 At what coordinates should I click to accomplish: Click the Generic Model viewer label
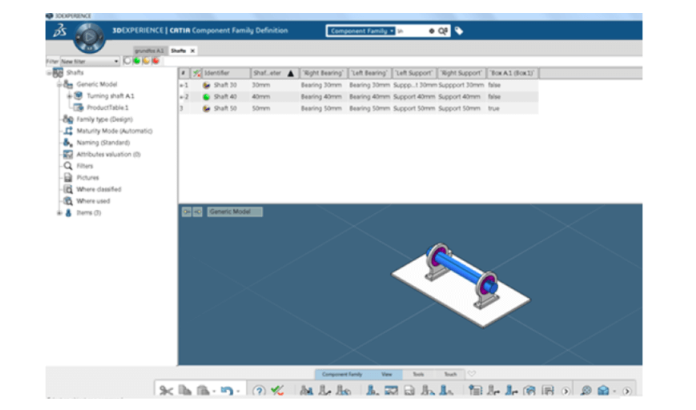click(235, 212)
